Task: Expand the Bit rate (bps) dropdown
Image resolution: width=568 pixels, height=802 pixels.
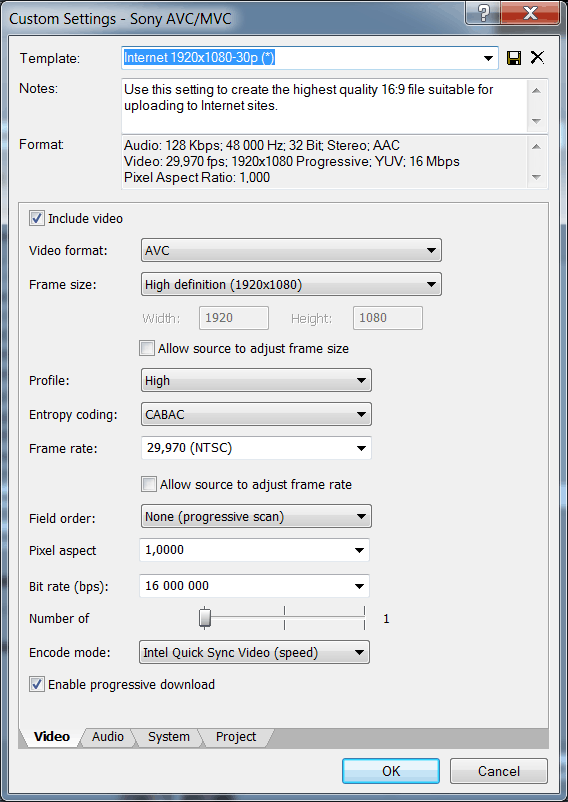Action: click(359, 586)
